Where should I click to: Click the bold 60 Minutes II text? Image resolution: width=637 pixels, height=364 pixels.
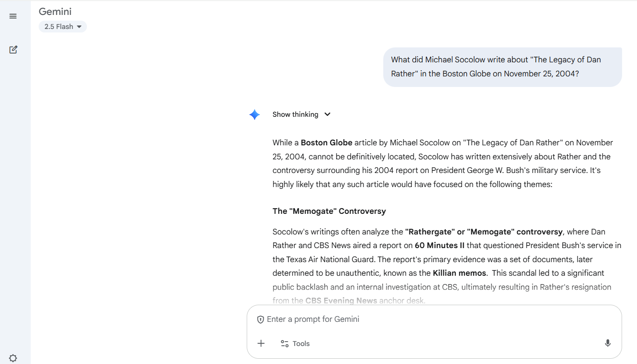click(439, 245)
